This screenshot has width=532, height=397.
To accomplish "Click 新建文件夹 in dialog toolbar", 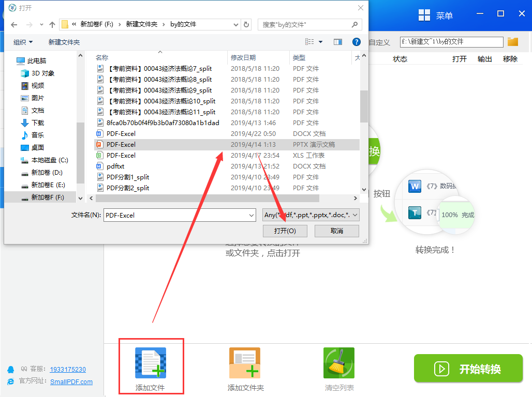I will point(64,42).
